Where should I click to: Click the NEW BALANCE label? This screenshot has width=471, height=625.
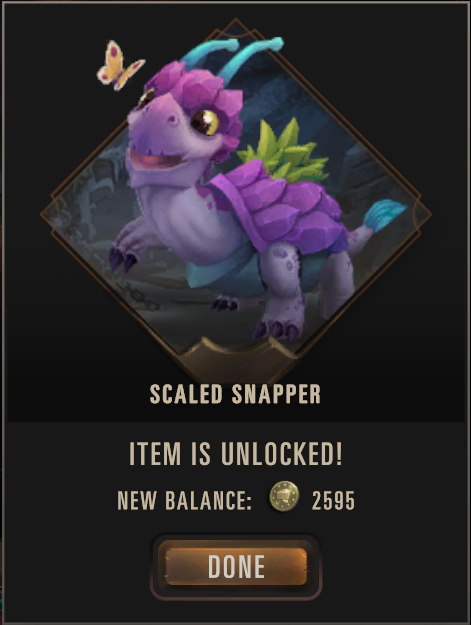coord(184,501)
